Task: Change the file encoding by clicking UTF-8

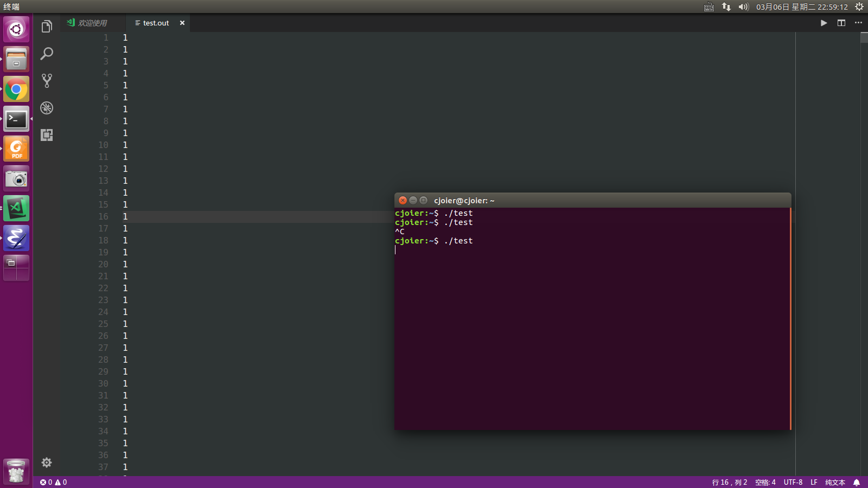Action: (x=793, y=482)
